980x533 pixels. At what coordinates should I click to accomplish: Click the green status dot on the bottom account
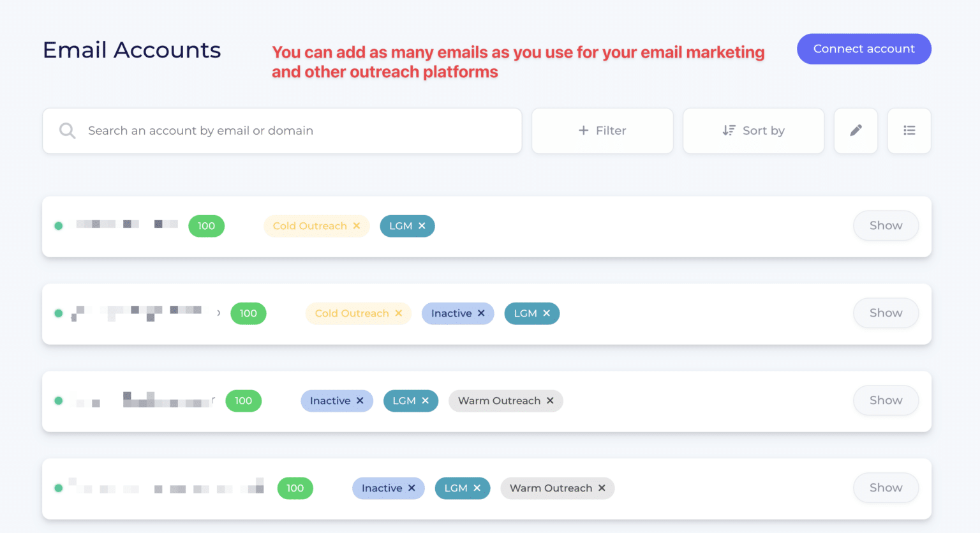tap(59, 488)
